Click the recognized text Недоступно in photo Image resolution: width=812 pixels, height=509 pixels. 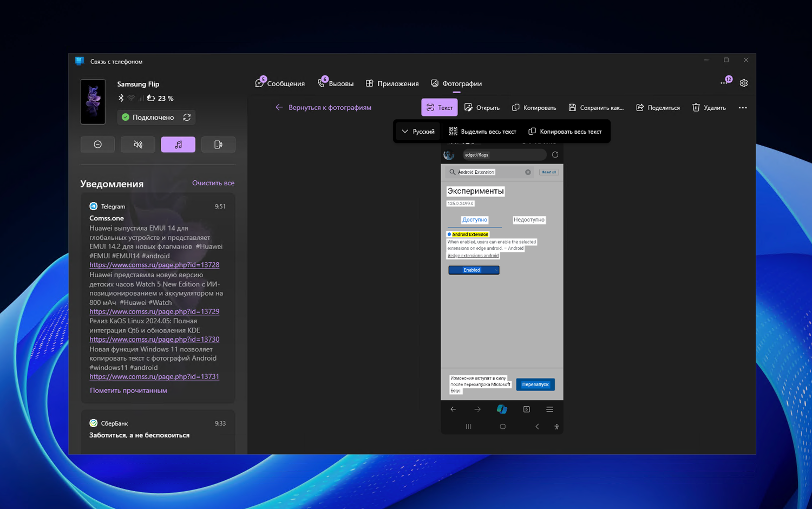tap(529, 219)
